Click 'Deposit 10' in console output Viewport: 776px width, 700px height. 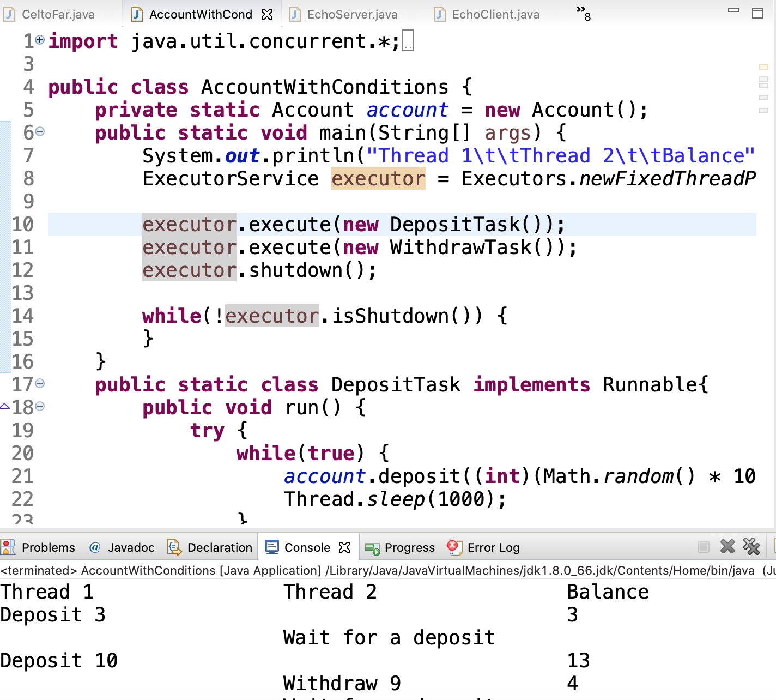pyautogui.click(x=59, y=661)
